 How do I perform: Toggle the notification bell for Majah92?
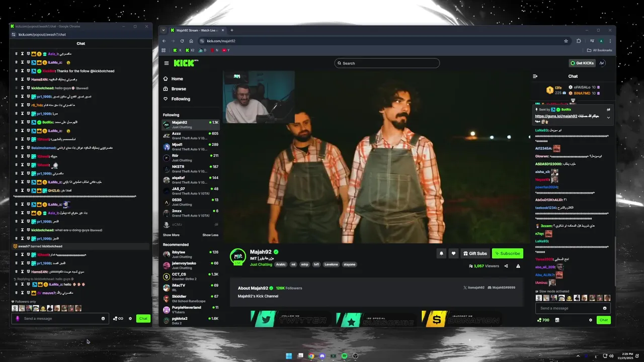tap(441, 253)
